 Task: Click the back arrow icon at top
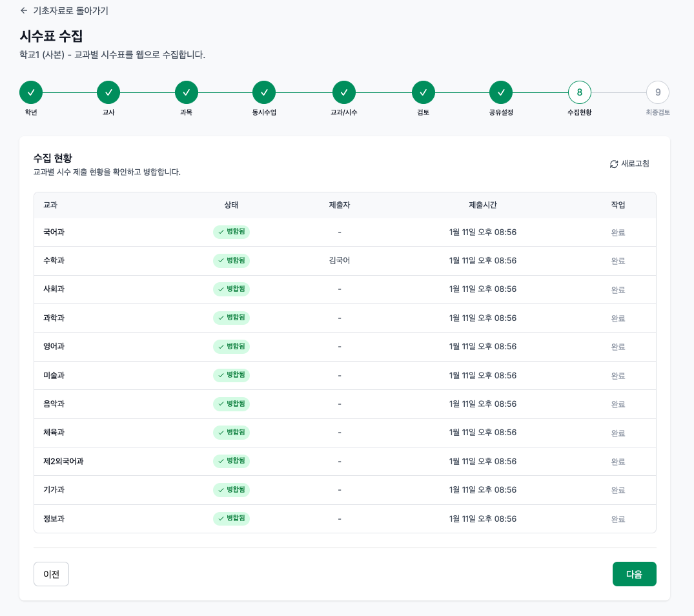pos(24,10)
